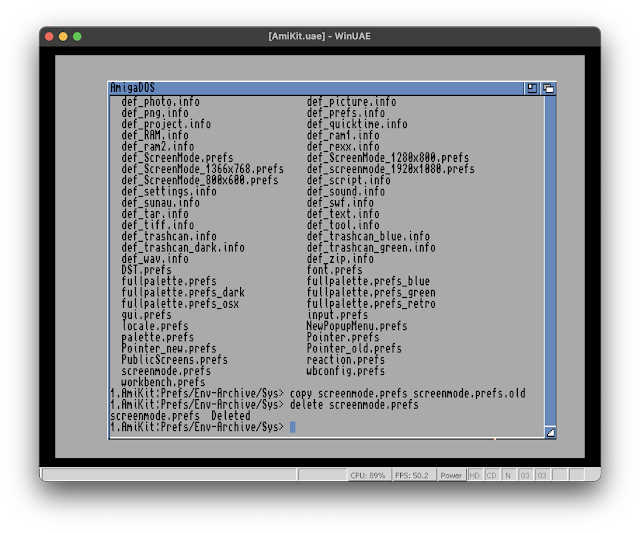Click the FPS: 50.2 status field
Screen dimensions: 640x533
click(x=412, y=475)
